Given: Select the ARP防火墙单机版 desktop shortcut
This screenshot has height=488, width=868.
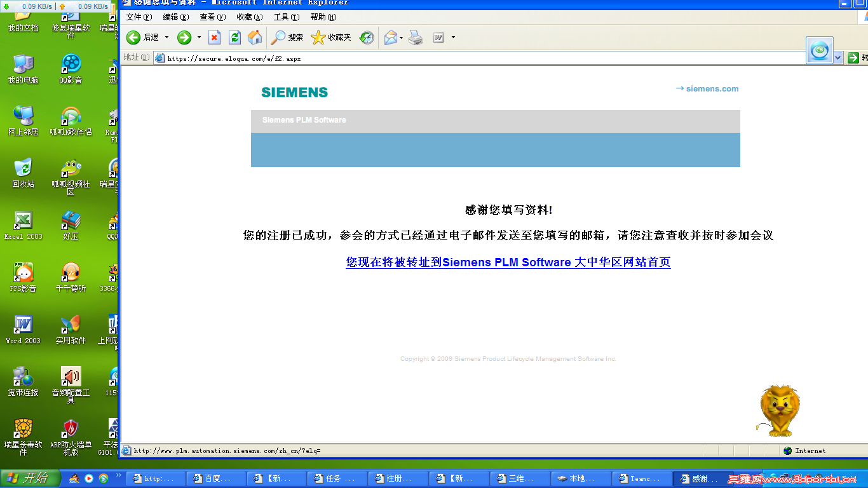Looking at the screenshot, I should click(71, 437).
